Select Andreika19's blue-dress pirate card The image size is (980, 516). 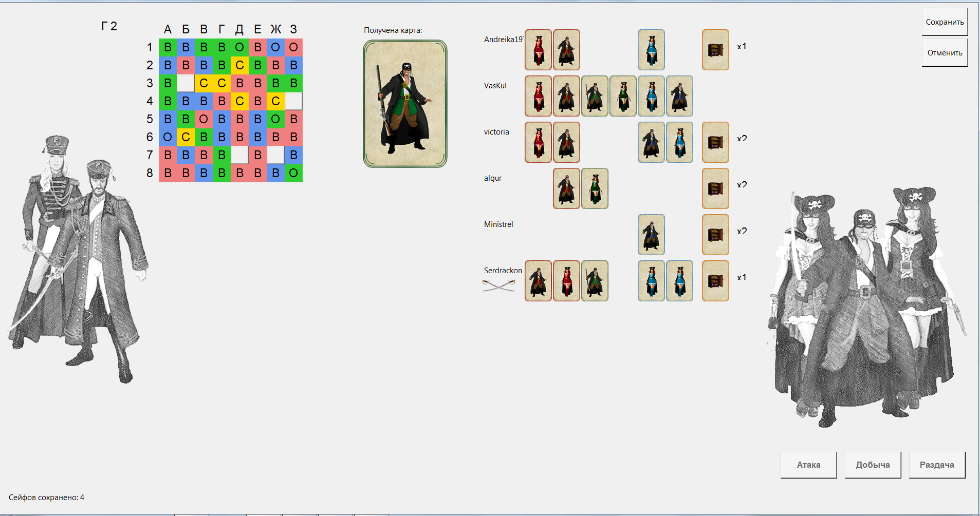[651, 50]
